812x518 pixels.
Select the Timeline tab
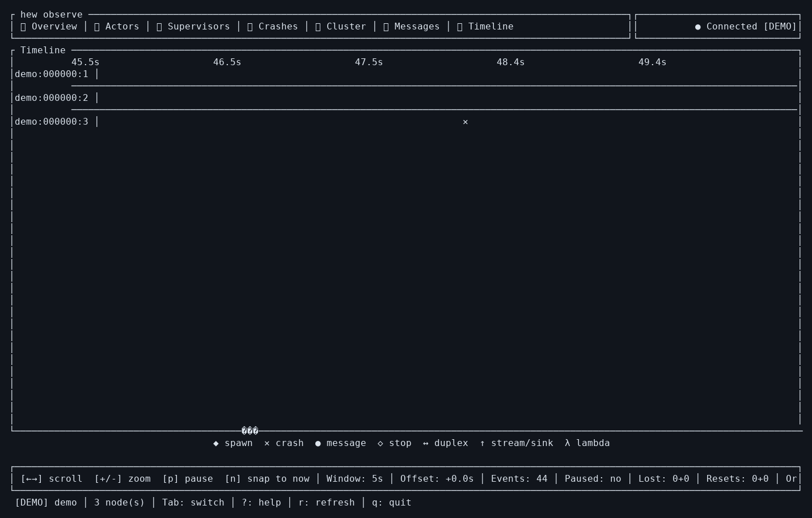(485, 27)
